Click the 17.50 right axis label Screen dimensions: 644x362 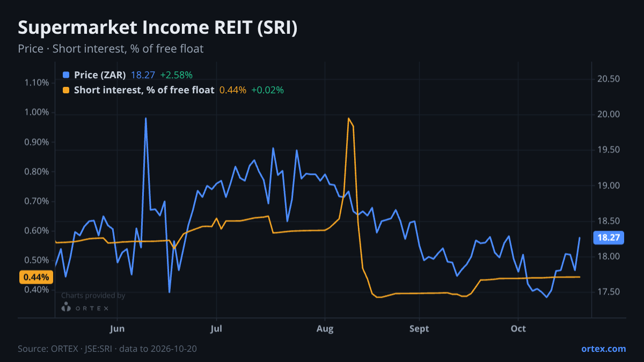(x=609, y=292)
